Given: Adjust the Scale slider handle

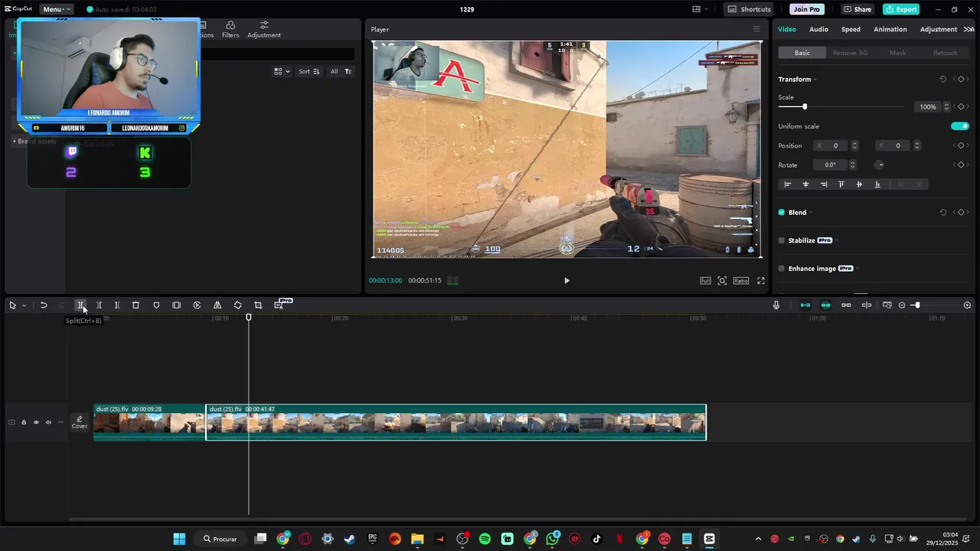Looking at the screenshot, I should [805, 107].
